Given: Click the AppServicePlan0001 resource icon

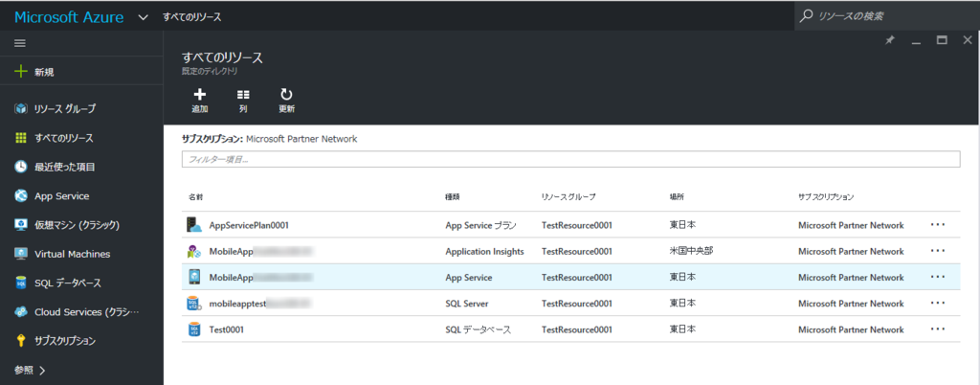Looking at the screenshot, I should click(x=193, y=224).
